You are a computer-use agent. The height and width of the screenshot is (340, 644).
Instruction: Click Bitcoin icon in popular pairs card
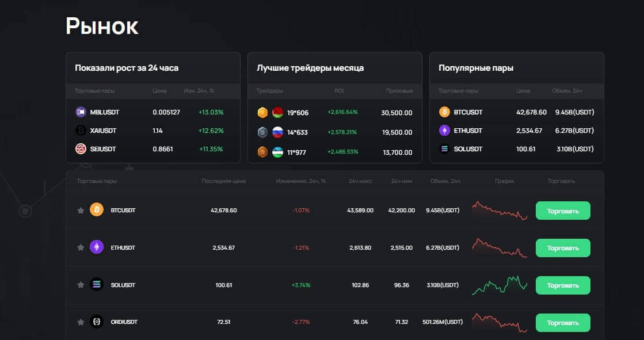pos(444,112)
